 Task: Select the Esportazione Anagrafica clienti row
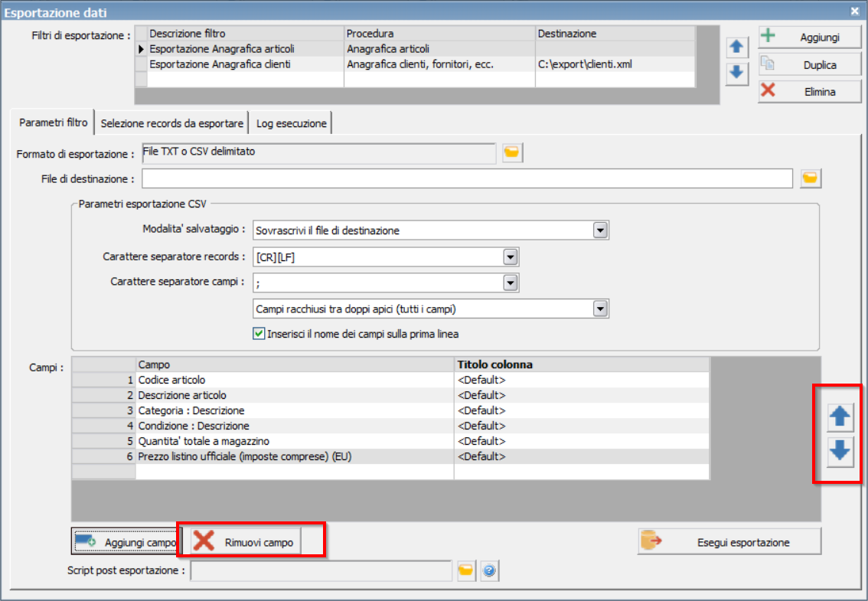[x=415, y=64]
